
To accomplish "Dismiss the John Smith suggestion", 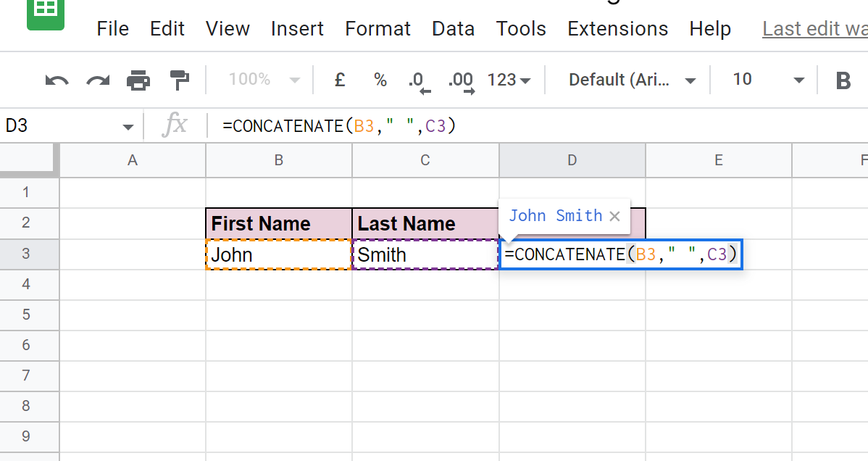I will point(614,215).
